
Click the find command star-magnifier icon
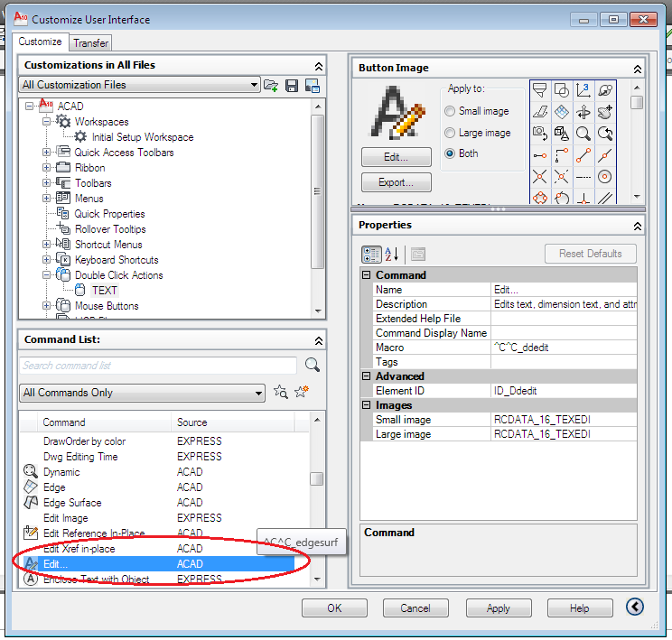281,391
